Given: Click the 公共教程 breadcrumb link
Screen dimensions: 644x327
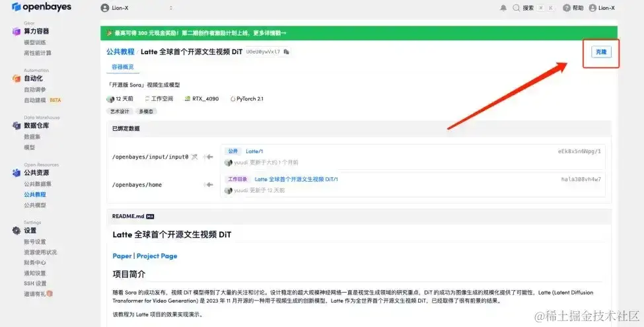Looking at the screenshot, I should pyautogui.click(x=120, y=52).
